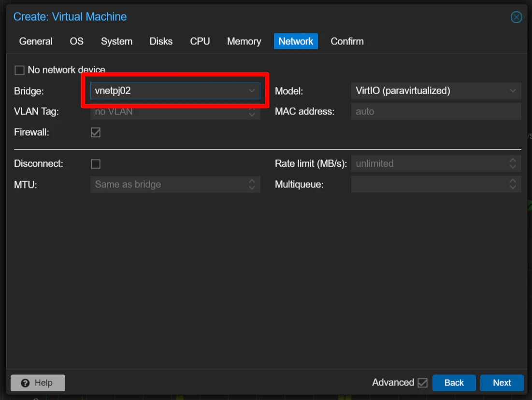This screenshot has height=400, width=532.
Task: Click the Multiqueue input field
Action: tap(436, 185)
